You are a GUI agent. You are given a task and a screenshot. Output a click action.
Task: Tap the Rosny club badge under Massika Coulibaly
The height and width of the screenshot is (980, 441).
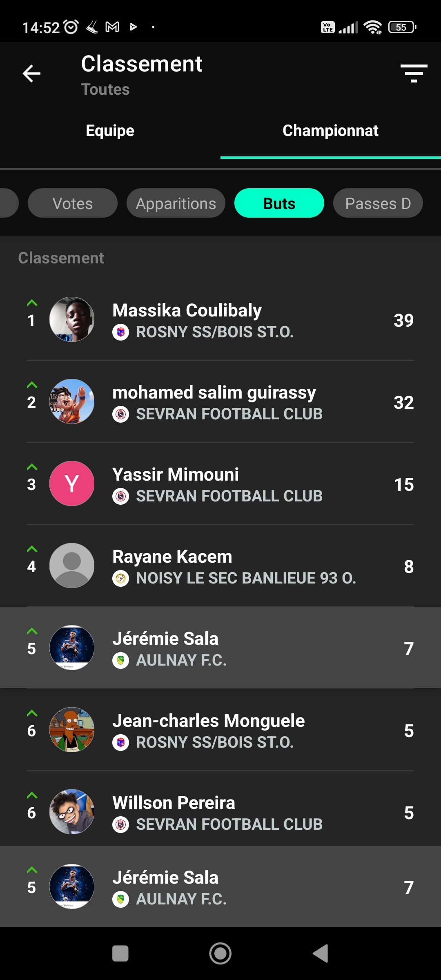(120, 332)
